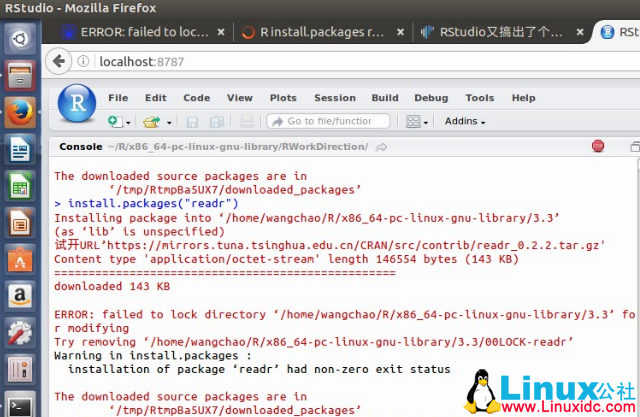This screenshot has width=640, height=417.
Task: Open Terminal from launcher
Action: [x=20, y=406]
